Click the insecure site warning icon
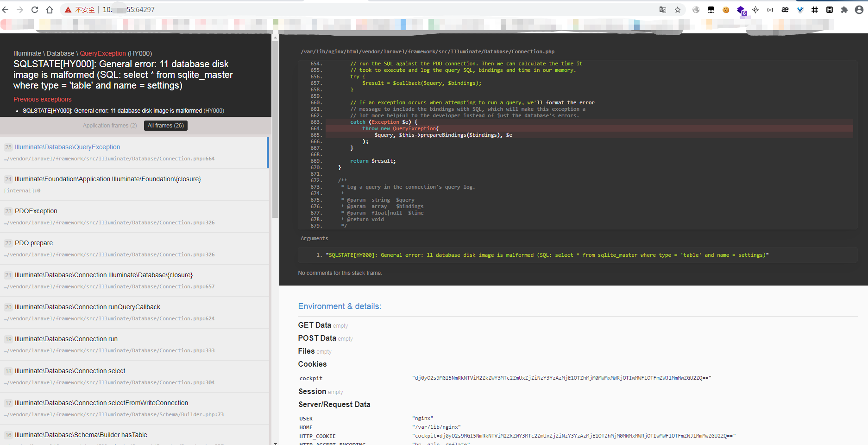Viewport: 868px width, 445px height. coord(68,10)
